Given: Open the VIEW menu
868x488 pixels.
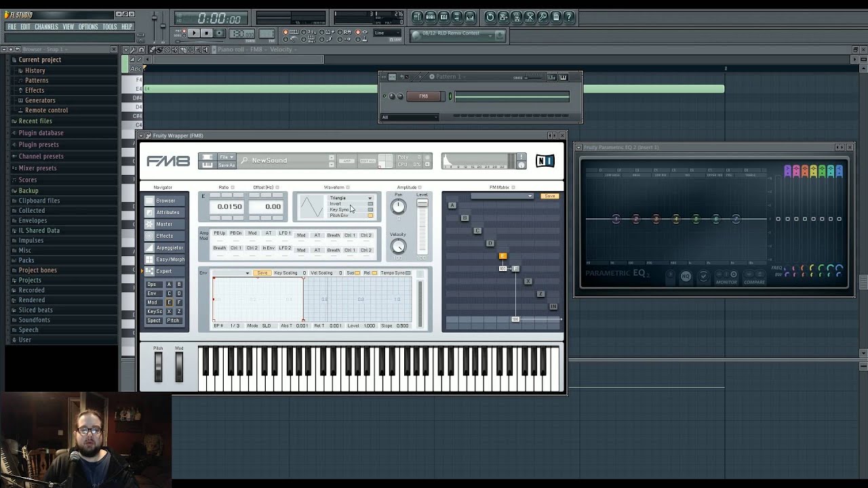Looking at the screenshot, I should [68, 26].
